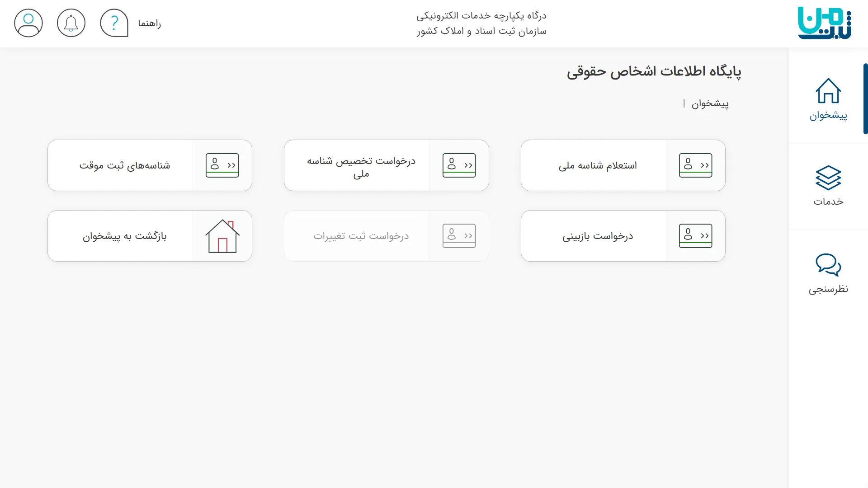Click بازگشت به پیشخوان card
The image size is (868, 488).
point(150,236)
